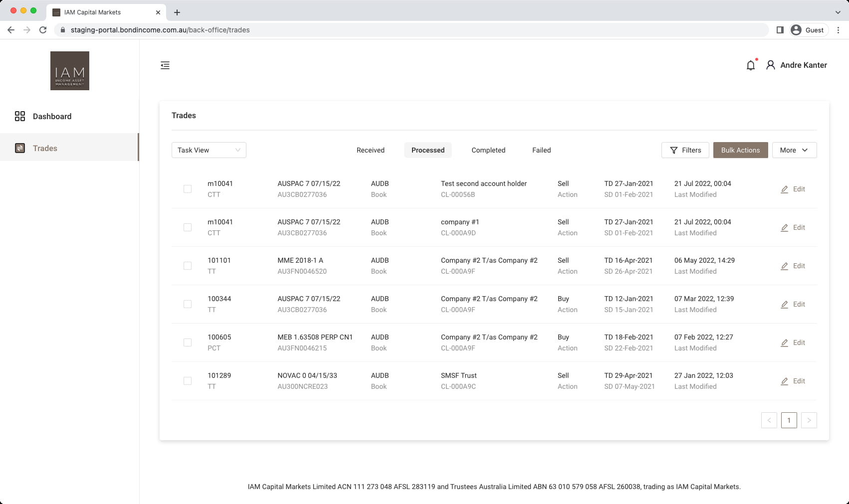
Task: Click edit pencil icon for trade 101101
Action: pyautogui.click(x=784, y=266)
